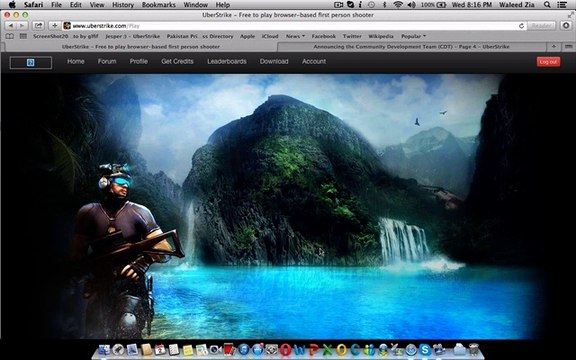Enter full screen with the arrows icon
Image resolution: width=576 pixels, height=360 pixels.
click(x=570, y=15)
